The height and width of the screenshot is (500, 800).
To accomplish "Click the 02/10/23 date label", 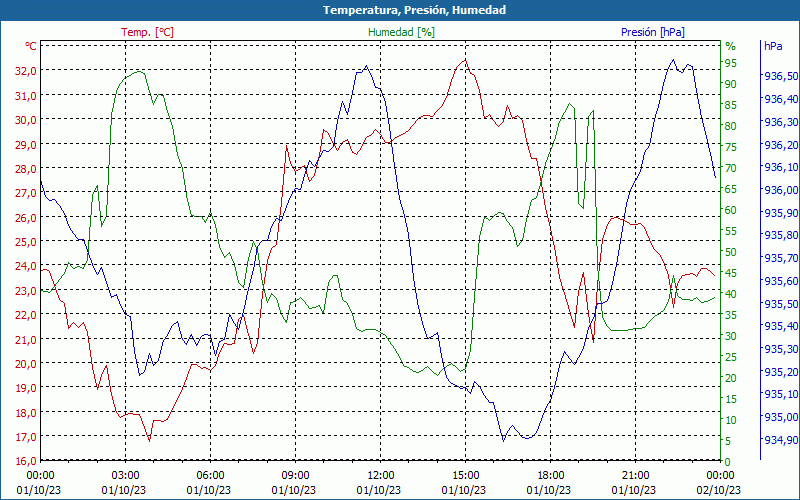I will click(x=720, y=490).
